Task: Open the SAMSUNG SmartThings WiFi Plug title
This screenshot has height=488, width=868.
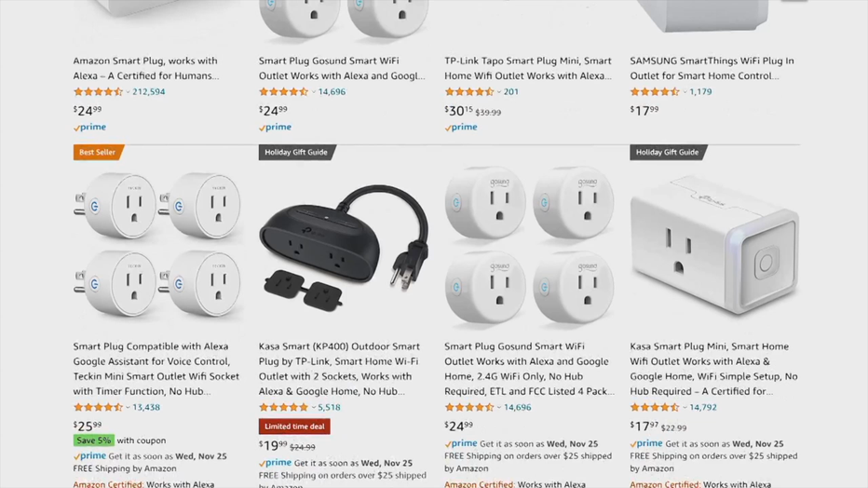Action: [x=712, y=68]
